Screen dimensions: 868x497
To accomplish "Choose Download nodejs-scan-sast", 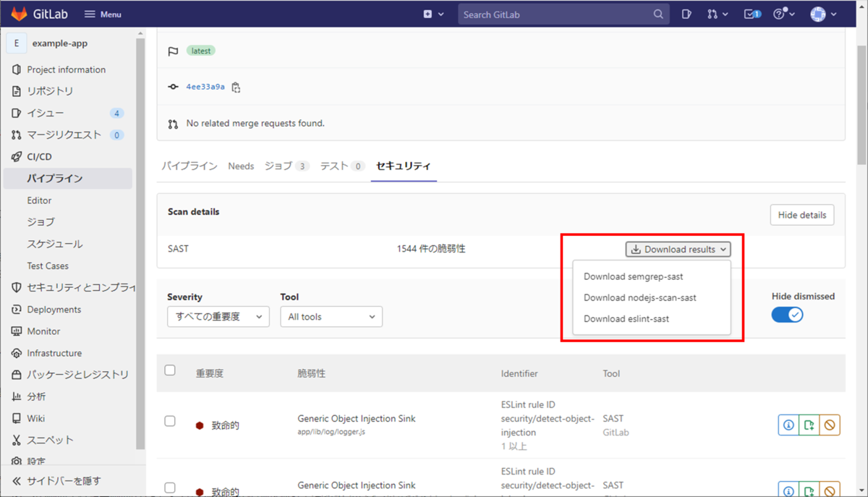I will point(640,297).
